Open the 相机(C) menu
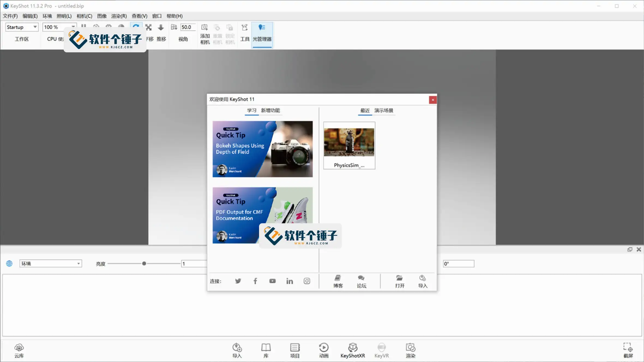This screenshot has height=362, width=644. click(84, 16)
